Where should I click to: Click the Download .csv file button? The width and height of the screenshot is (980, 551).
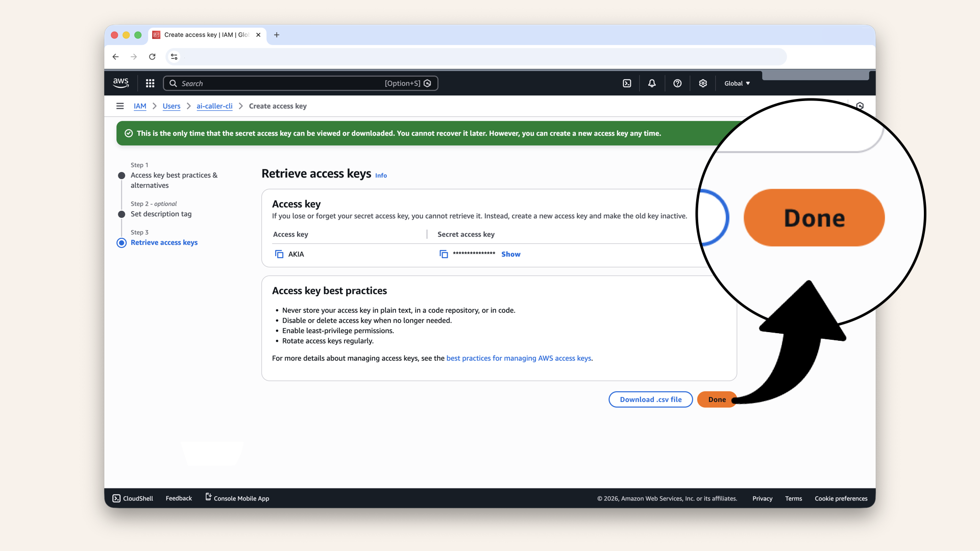point(650,399)
